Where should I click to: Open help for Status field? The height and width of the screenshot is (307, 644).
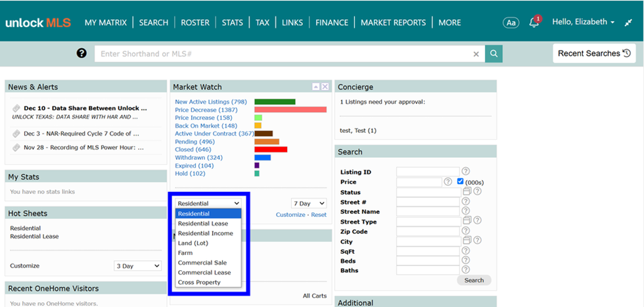(x=477, y=191)
